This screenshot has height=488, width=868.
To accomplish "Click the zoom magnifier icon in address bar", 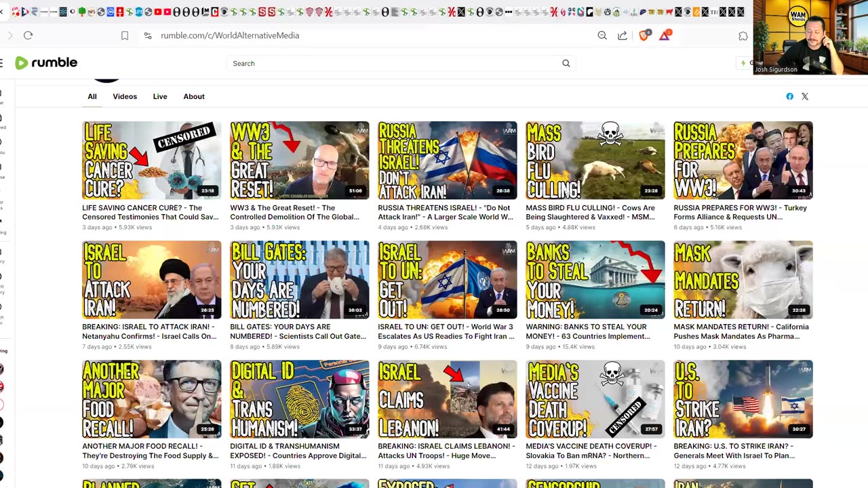I will point(602,35).
